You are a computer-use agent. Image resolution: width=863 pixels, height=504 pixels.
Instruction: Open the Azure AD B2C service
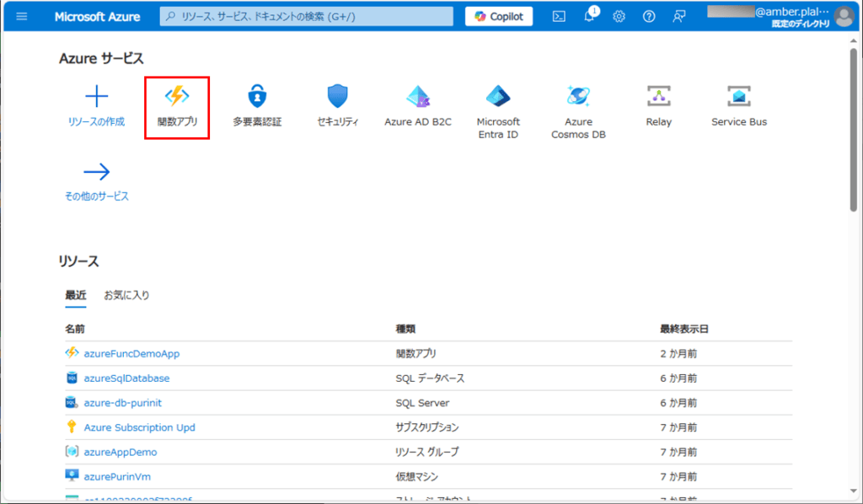(x=418, y=97)
